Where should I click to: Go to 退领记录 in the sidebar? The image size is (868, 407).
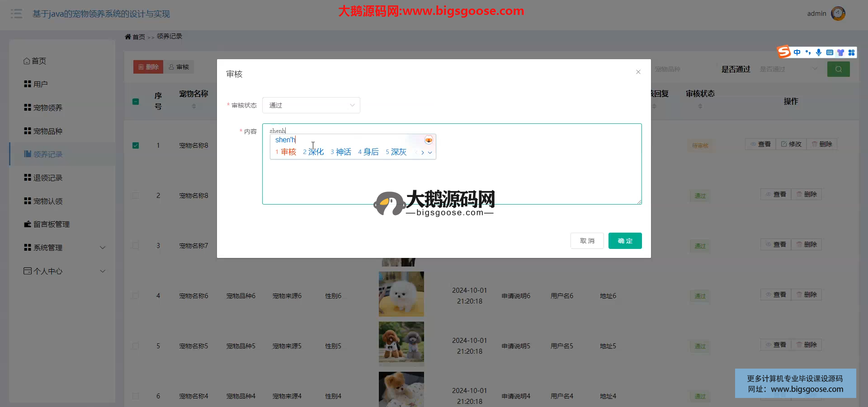coord(47,178)
